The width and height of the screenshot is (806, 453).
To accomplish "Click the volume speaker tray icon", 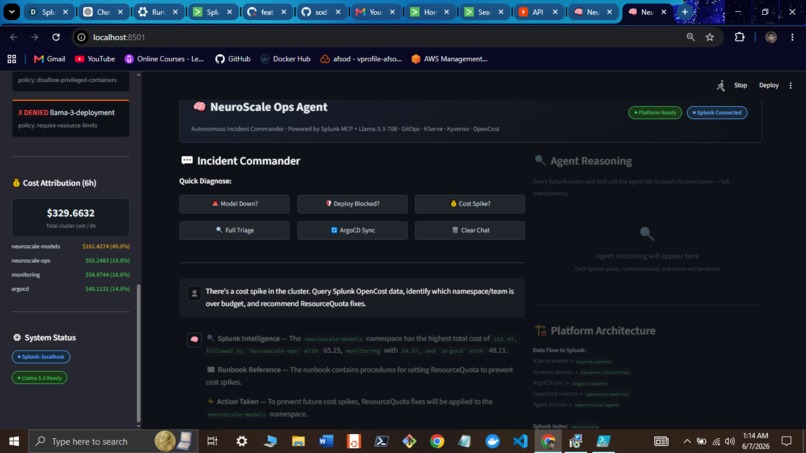I will click(x=730, y=441).
